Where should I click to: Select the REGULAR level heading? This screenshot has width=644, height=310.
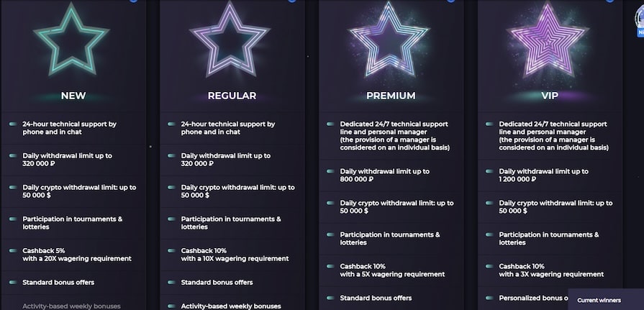click(x=232, y=96)
